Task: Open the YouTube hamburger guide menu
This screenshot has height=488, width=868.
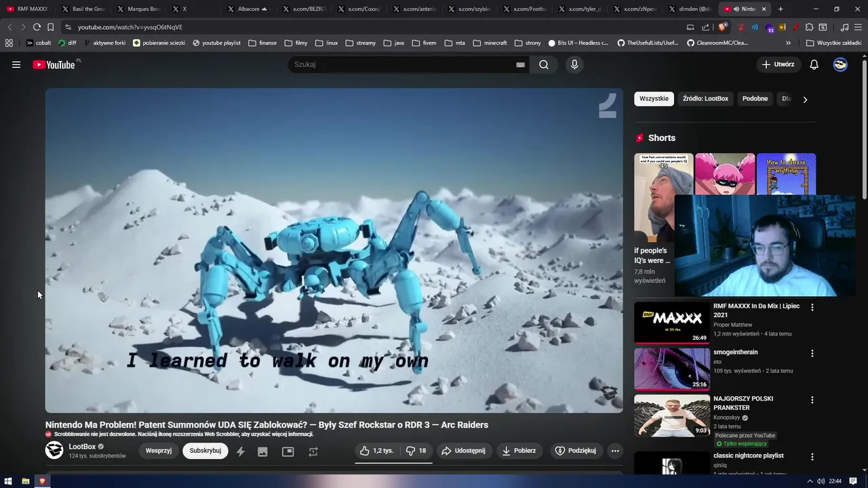Action: pyautogui.click(x=16, y=64)
